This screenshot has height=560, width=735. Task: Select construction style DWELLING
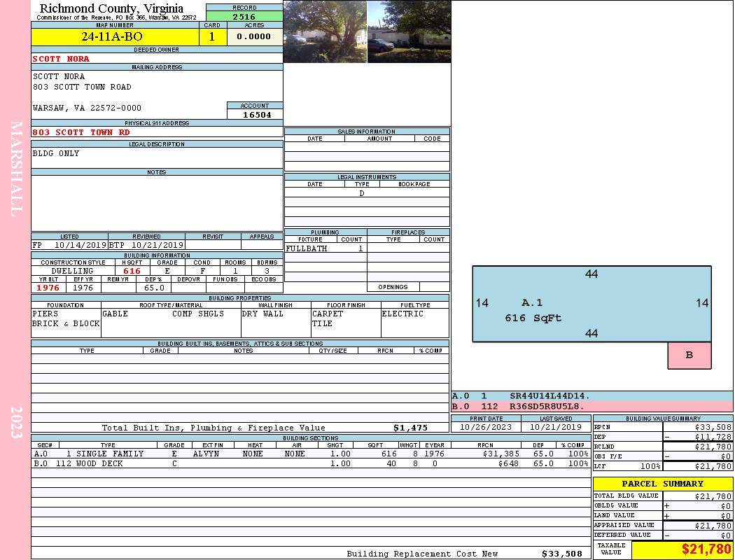click(72, 271)
